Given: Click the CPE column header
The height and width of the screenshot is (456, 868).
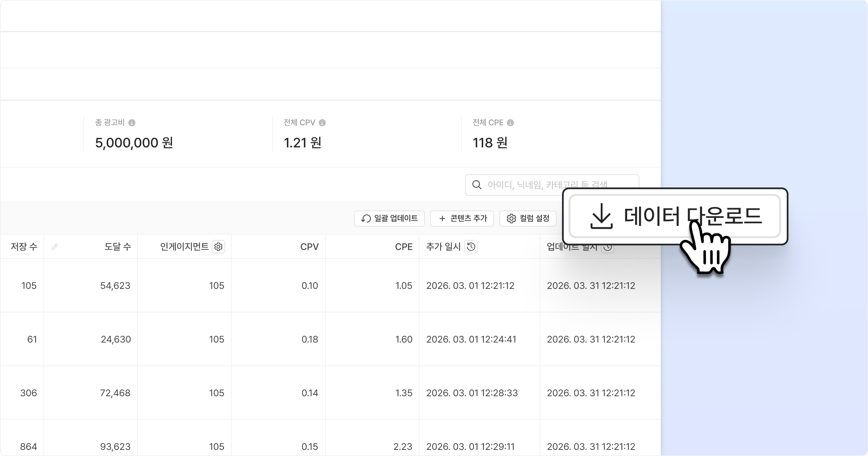Looking at the screenshot, I should coord(404,247).
